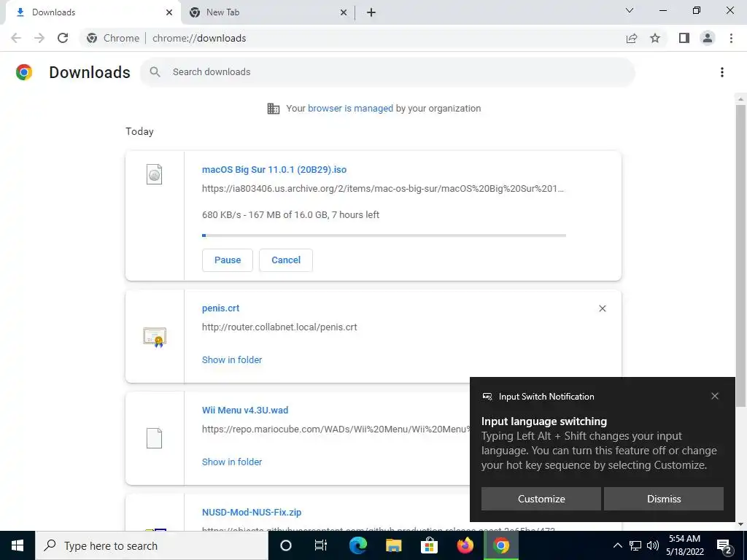The height and width of the screenshot is (560, 747).
Task: Open Chrome's three-dot menu in toolbar
Action: click(731, 38)
